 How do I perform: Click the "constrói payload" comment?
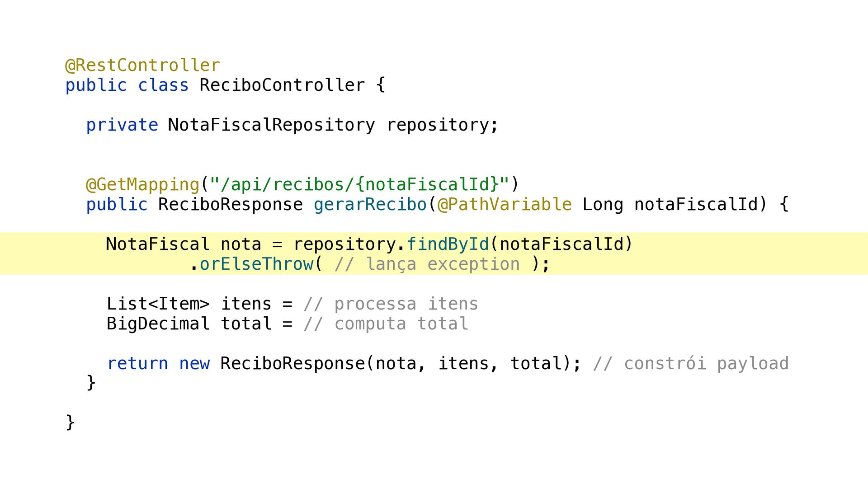(x=691, y=364)
